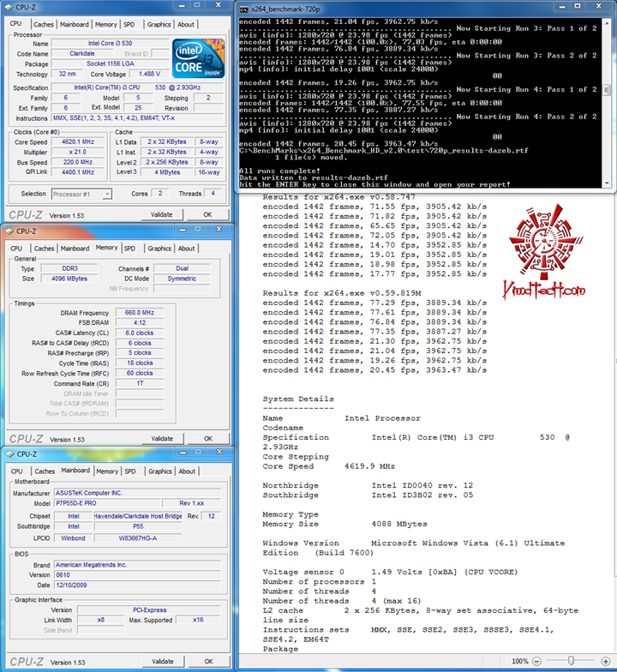Click the zoom in plus icon in the status bar
617x672 pixels.
[x=605, y=662]
